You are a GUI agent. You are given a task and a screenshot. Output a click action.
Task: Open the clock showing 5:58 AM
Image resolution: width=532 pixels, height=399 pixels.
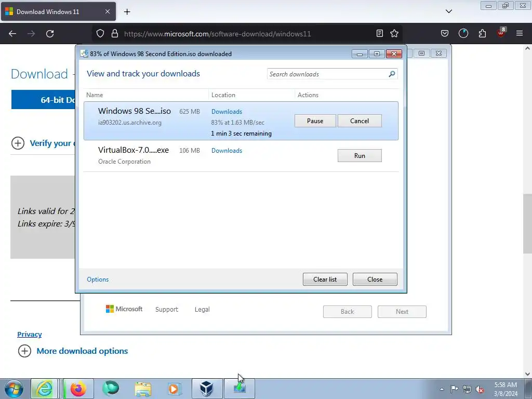(506, 389)
